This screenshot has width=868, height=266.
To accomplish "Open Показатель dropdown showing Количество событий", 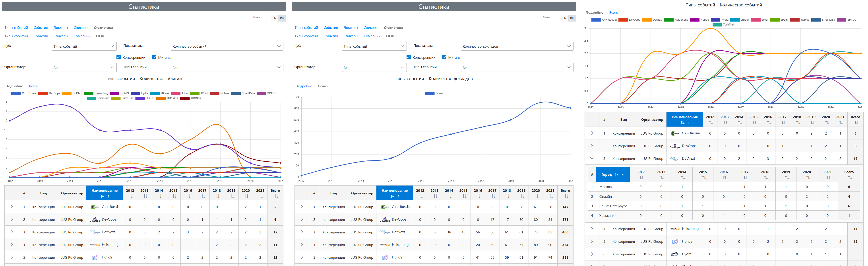I will (x=227, y=46).
